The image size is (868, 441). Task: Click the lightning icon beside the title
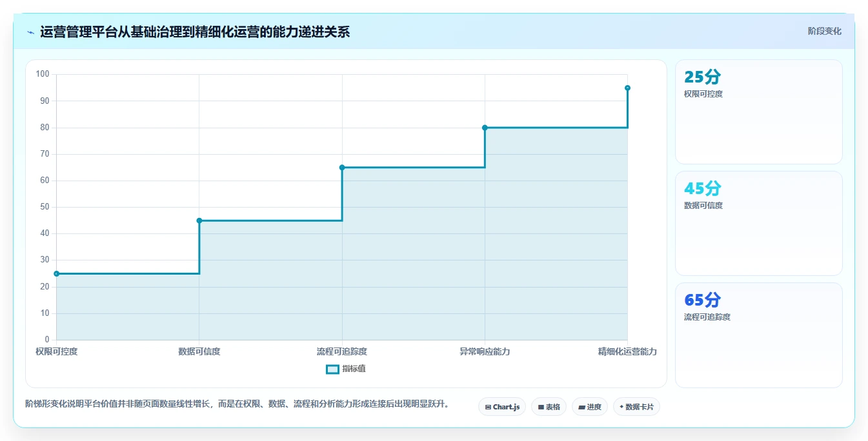pos(31,32)
